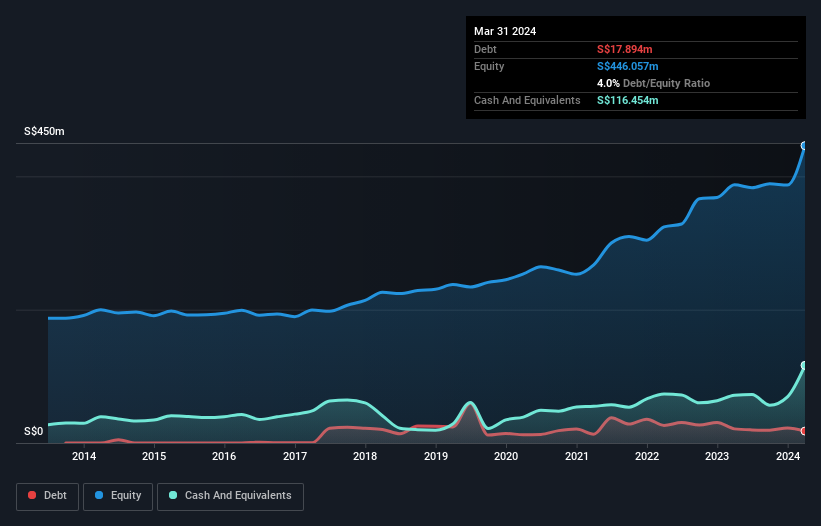Image resolution: width=821 pixels, height=526 pixels.
Task: Select the 2021 x-axis label
Action: pyautogui.click(x=576, y=457)
